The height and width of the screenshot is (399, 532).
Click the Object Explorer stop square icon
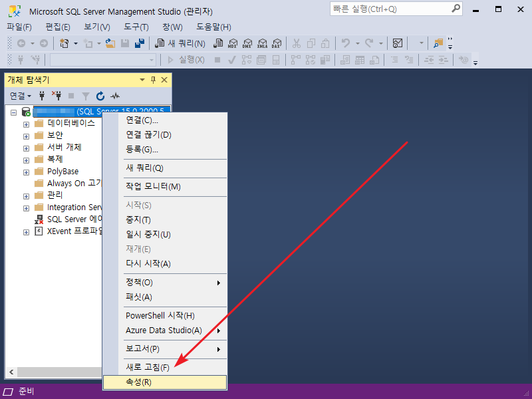click(71, 96)
